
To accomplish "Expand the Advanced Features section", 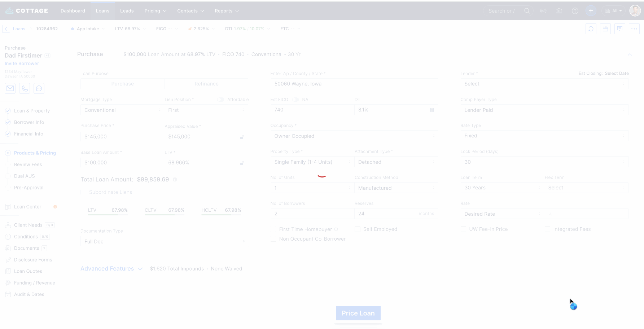I will click(x=111, y=269).
